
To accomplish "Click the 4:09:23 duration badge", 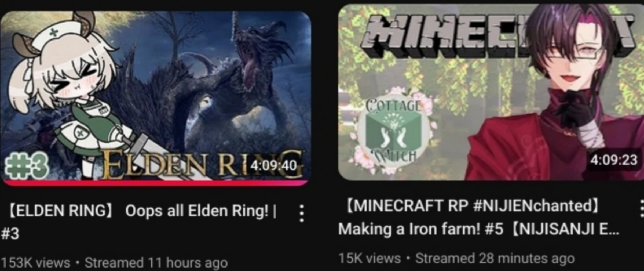I will coord(614,160).
